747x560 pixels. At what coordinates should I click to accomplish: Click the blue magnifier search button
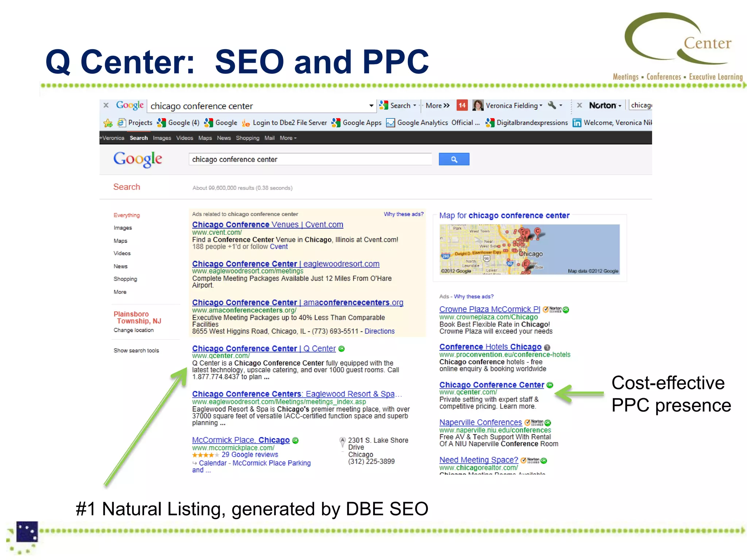click(x=454, y=159)
